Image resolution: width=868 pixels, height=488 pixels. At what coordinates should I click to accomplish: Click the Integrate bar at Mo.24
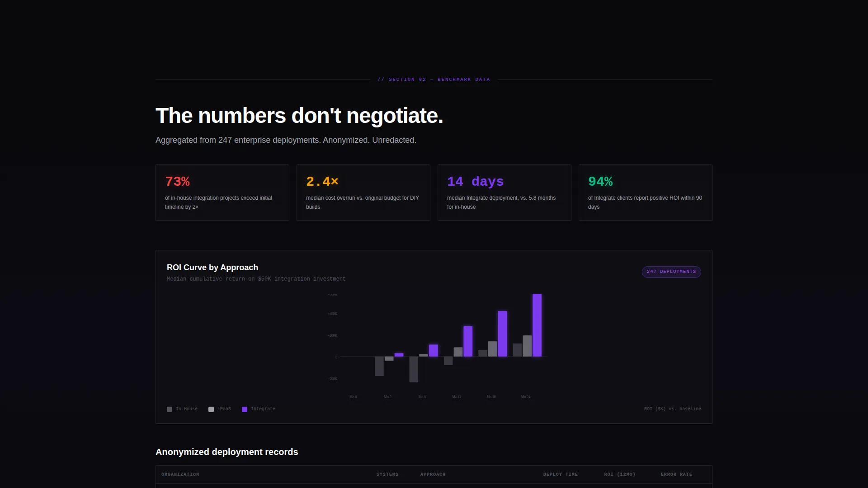click(537, 325)
